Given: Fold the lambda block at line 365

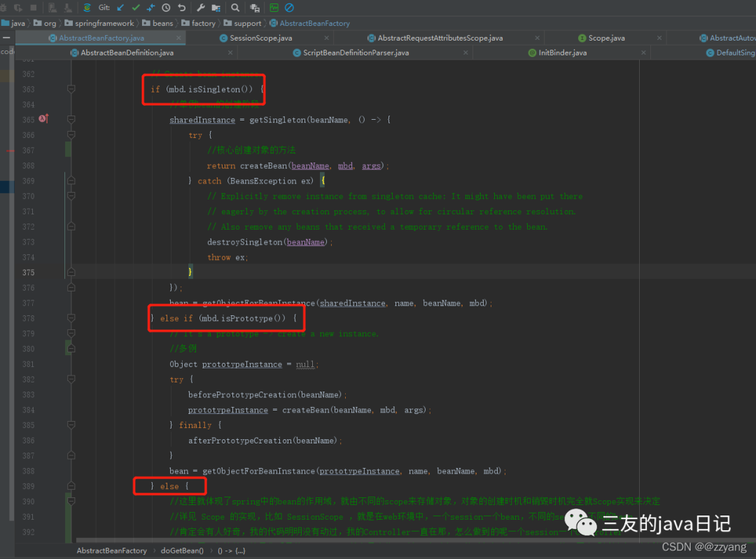Looking at the screenshot, I should (x=71, y=120).
